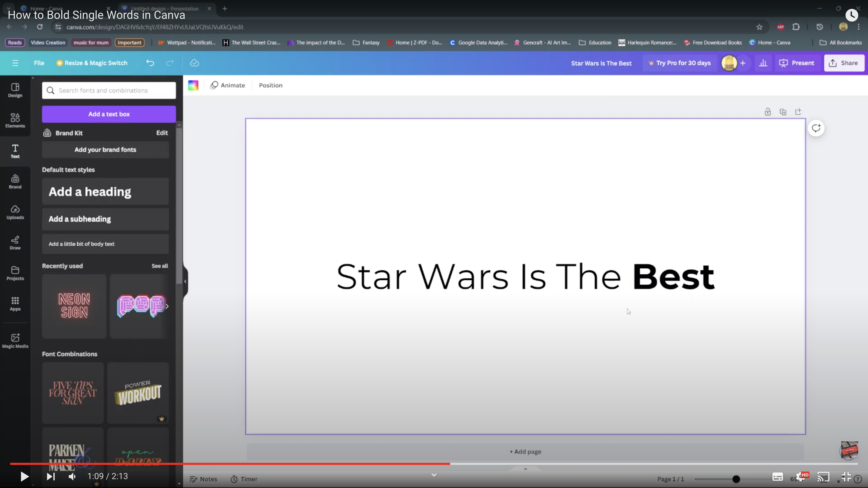Open the Text sidebar panel
Viewport: 868px width, 488px height.
pos(15,151)
